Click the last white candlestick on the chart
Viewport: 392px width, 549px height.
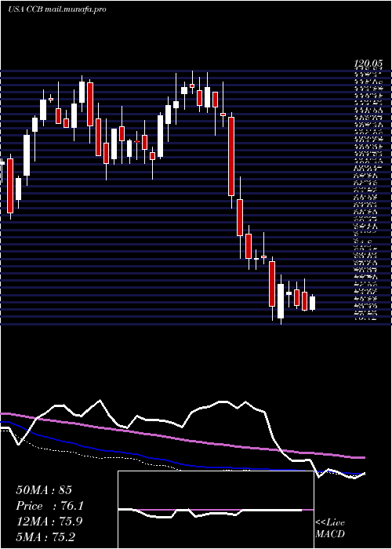(312, 303)
